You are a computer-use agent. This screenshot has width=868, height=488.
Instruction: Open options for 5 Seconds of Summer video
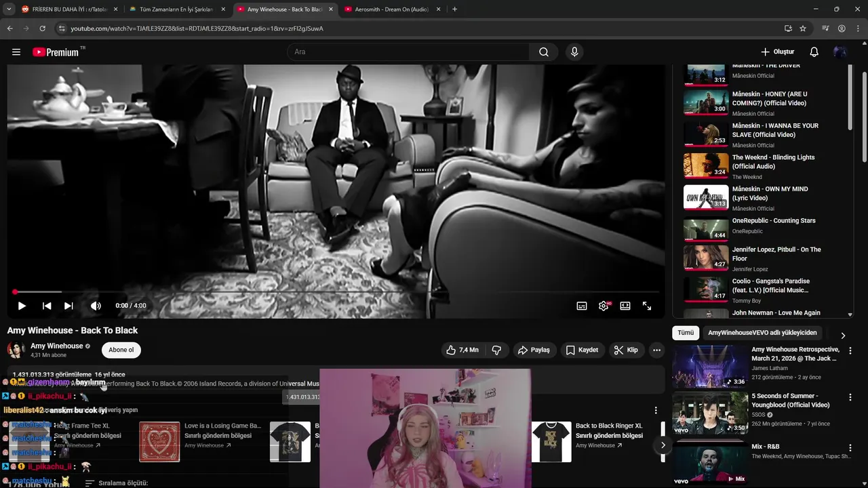point(850,397)
